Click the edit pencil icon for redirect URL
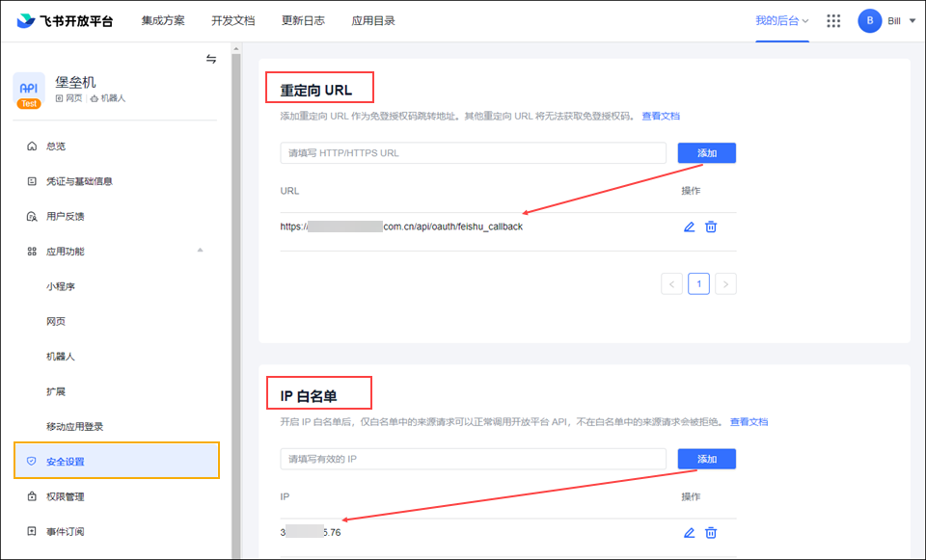Viewport: 926px width, 560px height. point(689,227)
